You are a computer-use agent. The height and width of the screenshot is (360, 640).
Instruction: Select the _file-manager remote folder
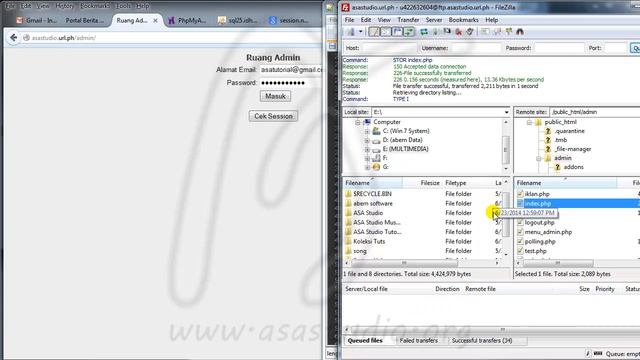573,149
